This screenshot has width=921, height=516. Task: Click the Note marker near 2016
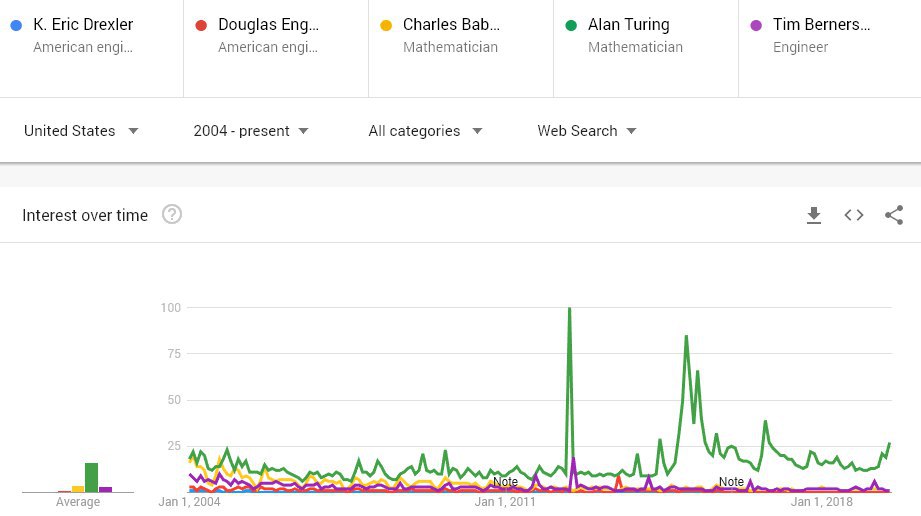coord(731,481)
